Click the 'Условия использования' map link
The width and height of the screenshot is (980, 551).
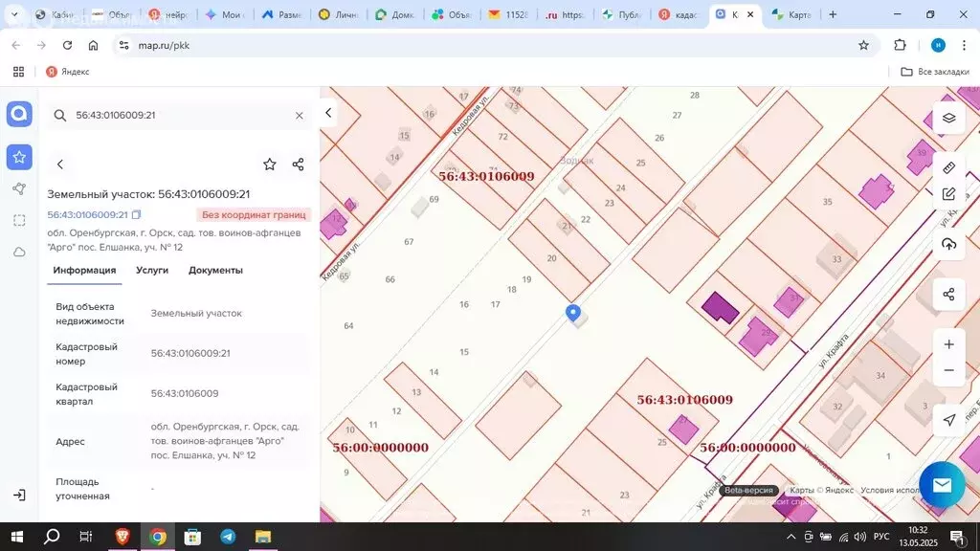[890, 490]
